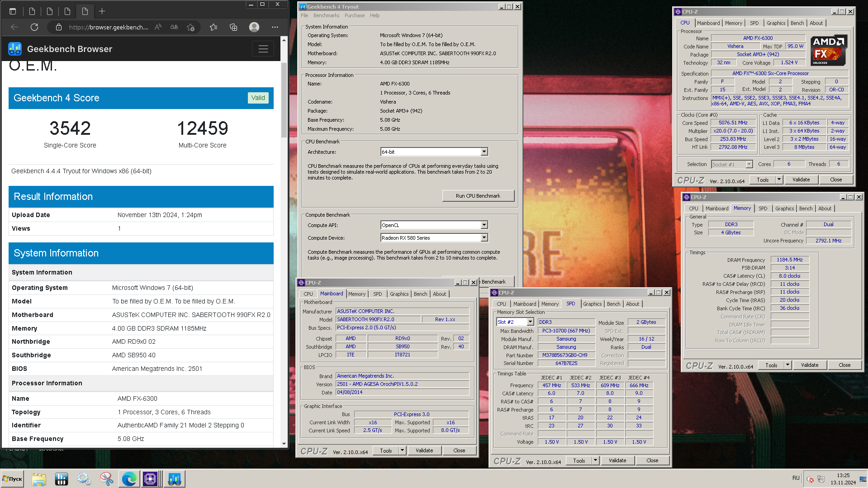Viewport: 868px width, 488px height.
Task: Expand the Architecture 64-bit dropdown
Action: click(x=484, y=152)
